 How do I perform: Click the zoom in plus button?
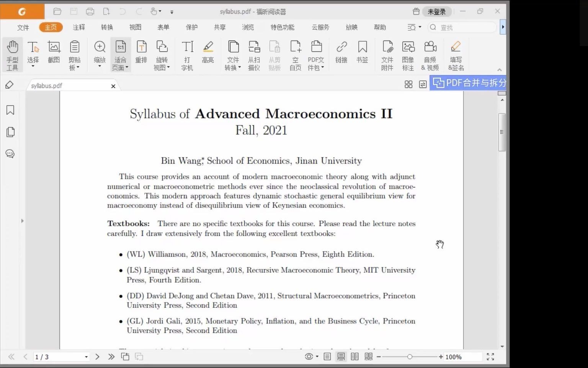[x=441, y=357]
